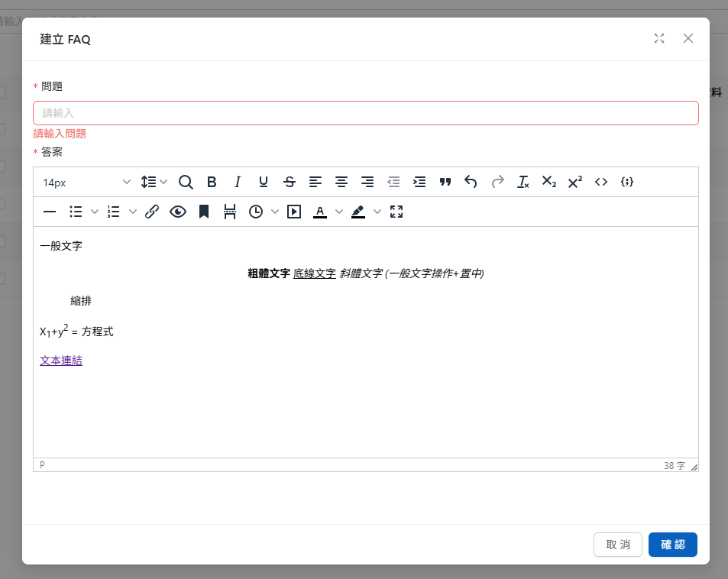Insert an anchor bookmark
Screen dimensions: 728x579
coord(204,212)
